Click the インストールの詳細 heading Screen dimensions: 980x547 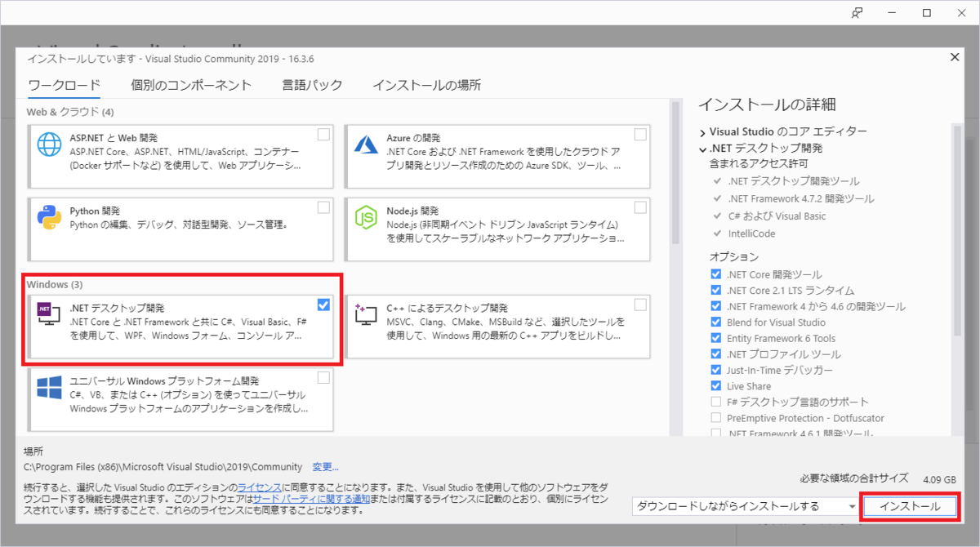click(766, 105)
